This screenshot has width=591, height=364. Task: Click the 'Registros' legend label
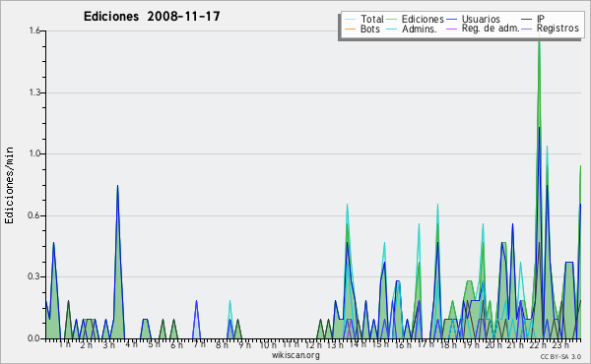click(x=558, y=29)
